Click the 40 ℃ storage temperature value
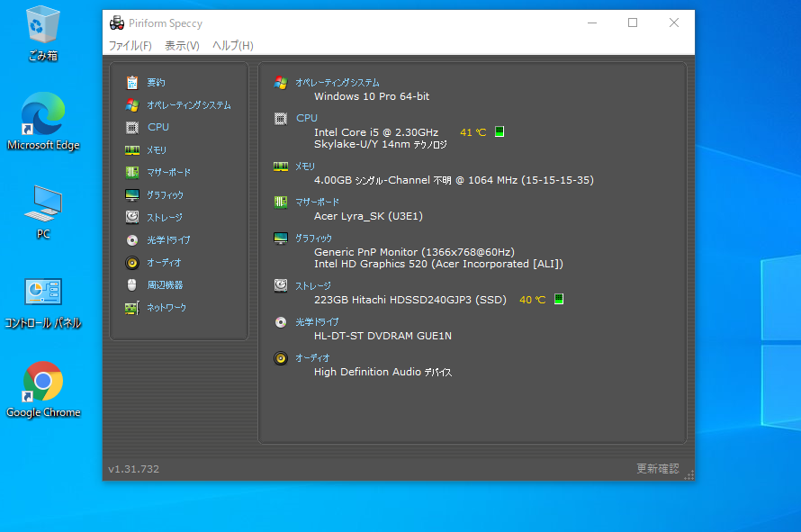Image resolution: width=801 pixels, height=532 pixels. 532,300
